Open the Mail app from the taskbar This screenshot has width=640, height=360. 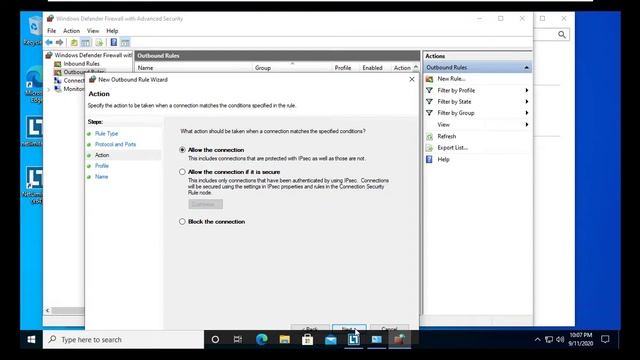[331, 340]
